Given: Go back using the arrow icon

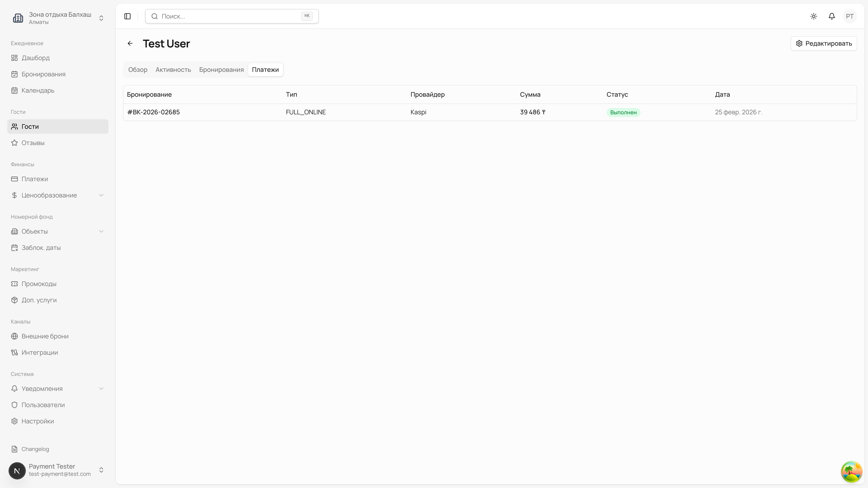Looking at the screenshot, I should click(130, 43).
